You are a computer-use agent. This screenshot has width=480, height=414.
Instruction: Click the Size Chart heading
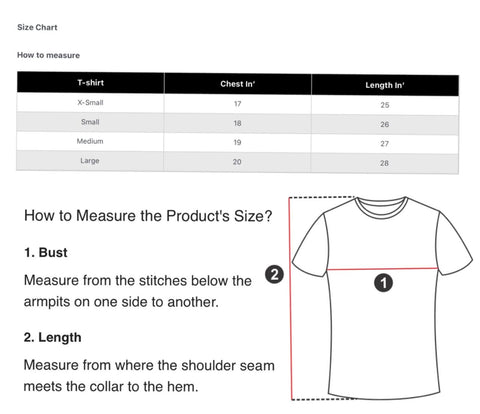[x=37, y=27]
